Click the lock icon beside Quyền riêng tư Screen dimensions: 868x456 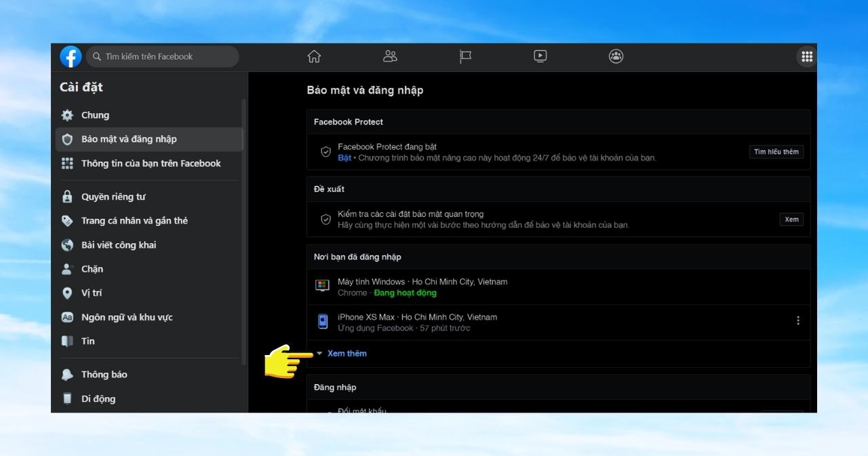pos(67,197)
